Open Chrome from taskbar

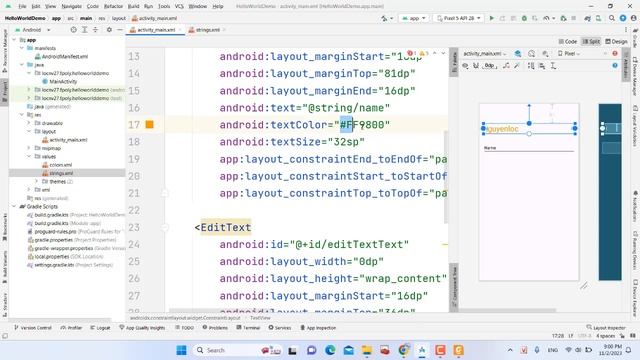coord(404,350)
